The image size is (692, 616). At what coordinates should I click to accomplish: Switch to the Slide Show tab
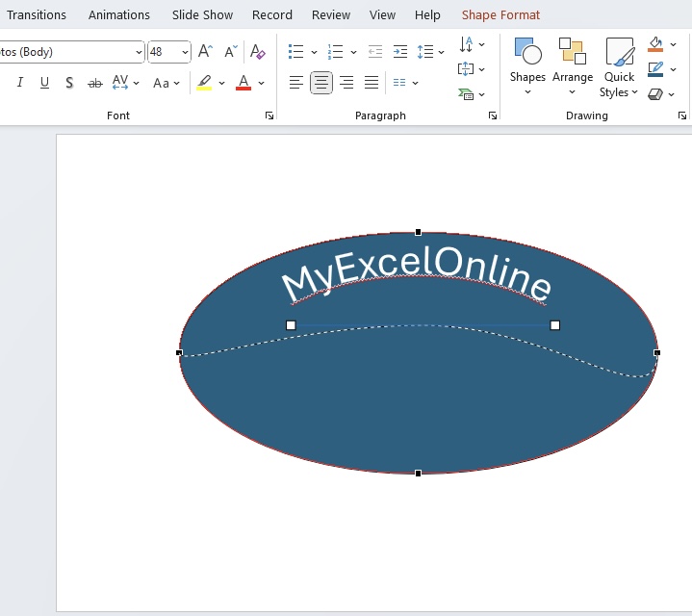click(x=202, y=15)
